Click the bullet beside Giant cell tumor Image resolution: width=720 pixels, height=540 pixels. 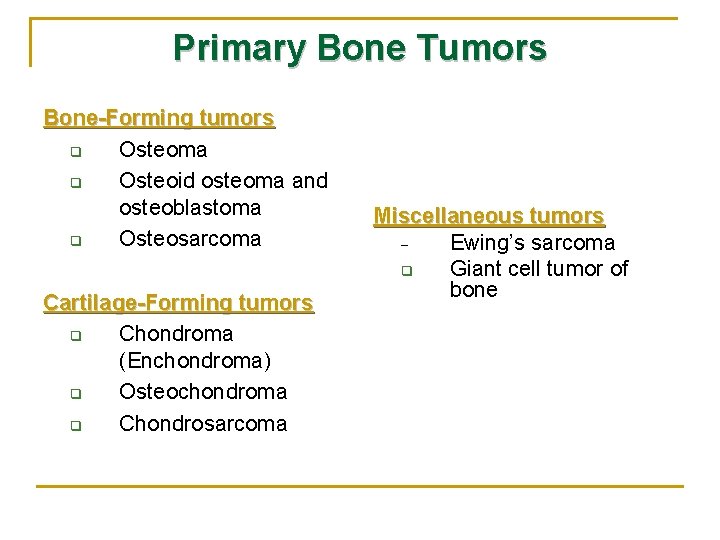407,270
